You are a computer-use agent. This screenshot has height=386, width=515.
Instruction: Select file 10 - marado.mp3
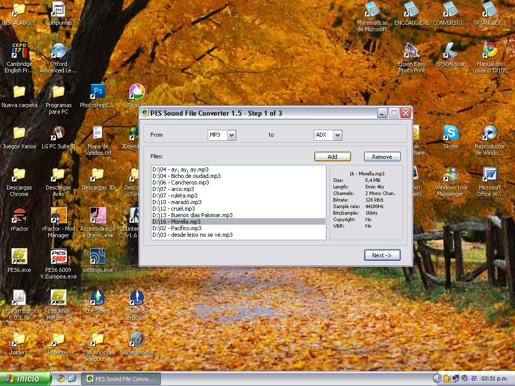tap(238, 202)
